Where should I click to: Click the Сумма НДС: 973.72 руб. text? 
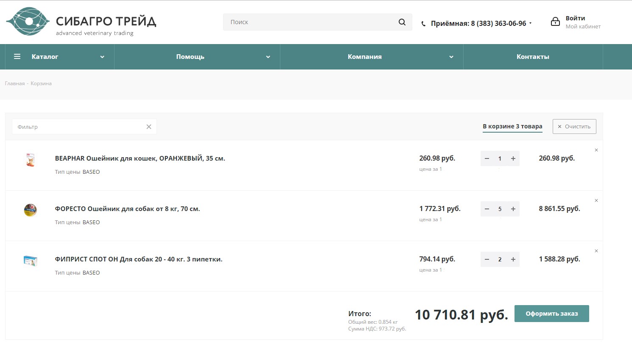377,329
